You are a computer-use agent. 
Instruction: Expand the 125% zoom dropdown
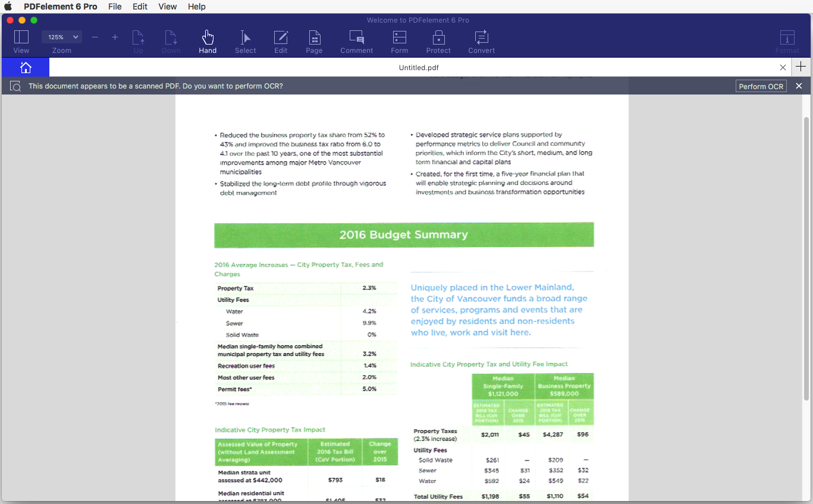(62, 37)
